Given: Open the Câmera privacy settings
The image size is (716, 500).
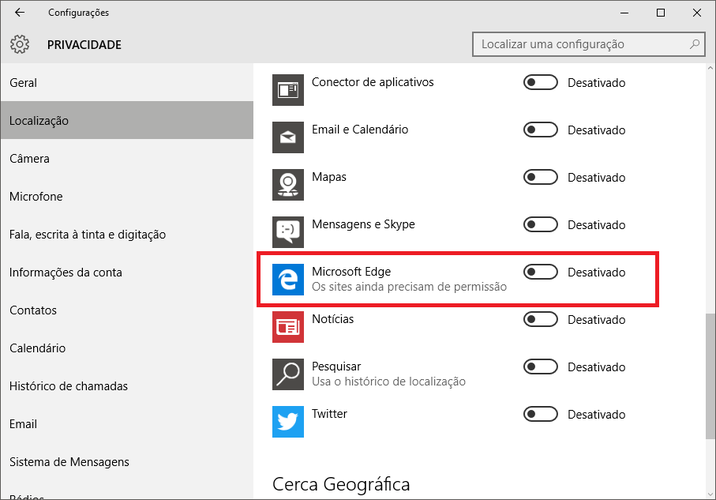Looking at the screenshot, I should 127,158.
